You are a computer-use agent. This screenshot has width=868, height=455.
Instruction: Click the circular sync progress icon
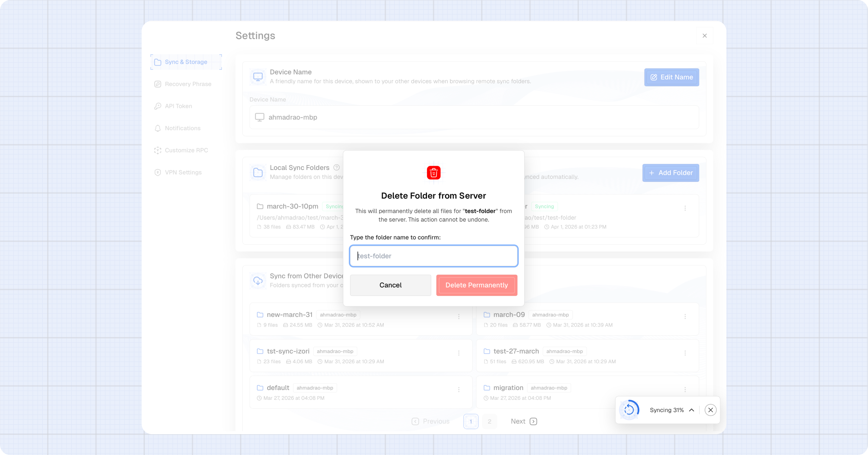pos(629,410)
